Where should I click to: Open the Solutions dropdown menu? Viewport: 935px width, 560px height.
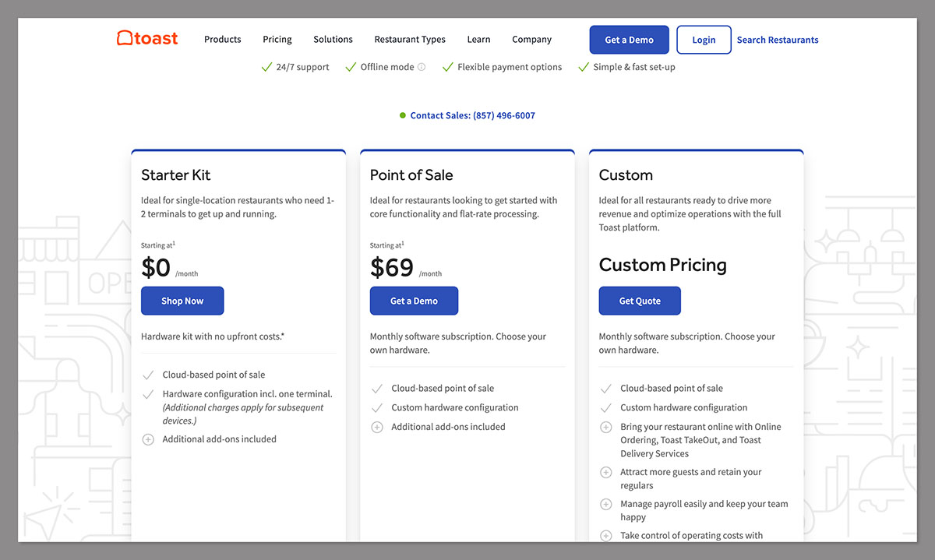click(x=333, y=40)
